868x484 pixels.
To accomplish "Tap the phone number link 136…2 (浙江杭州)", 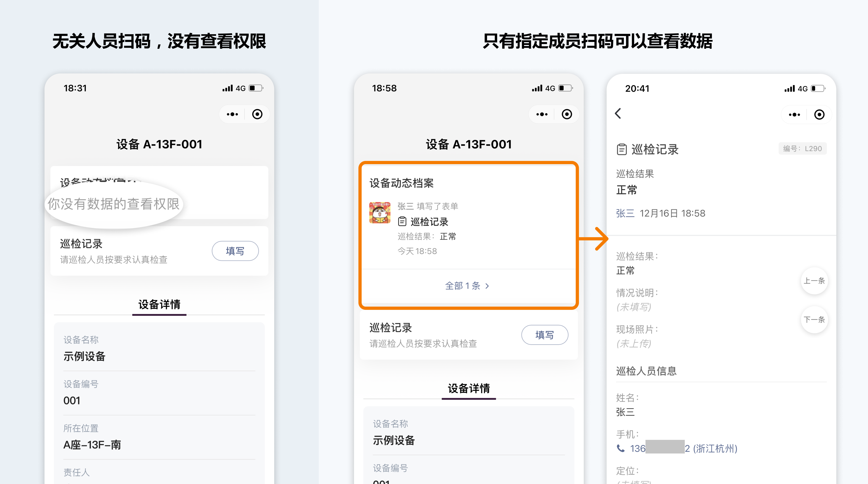I will (683, 448).
